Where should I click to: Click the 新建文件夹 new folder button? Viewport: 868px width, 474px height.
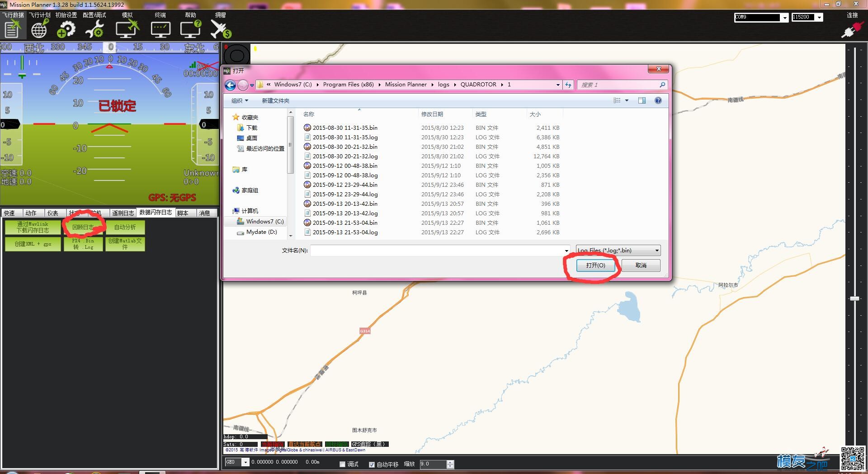point(276,100)
